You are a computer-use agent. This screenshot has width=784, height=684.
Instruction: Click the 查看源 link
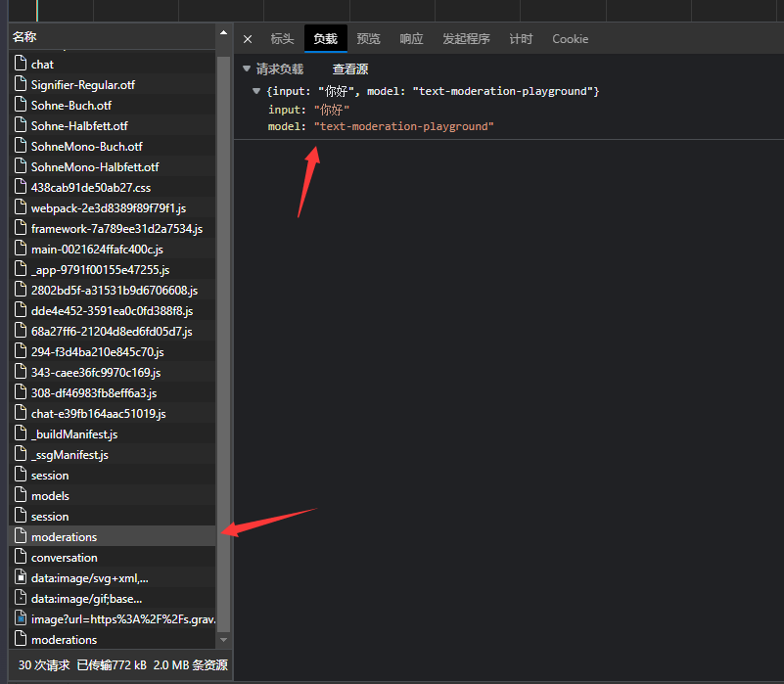pos(350,69)
